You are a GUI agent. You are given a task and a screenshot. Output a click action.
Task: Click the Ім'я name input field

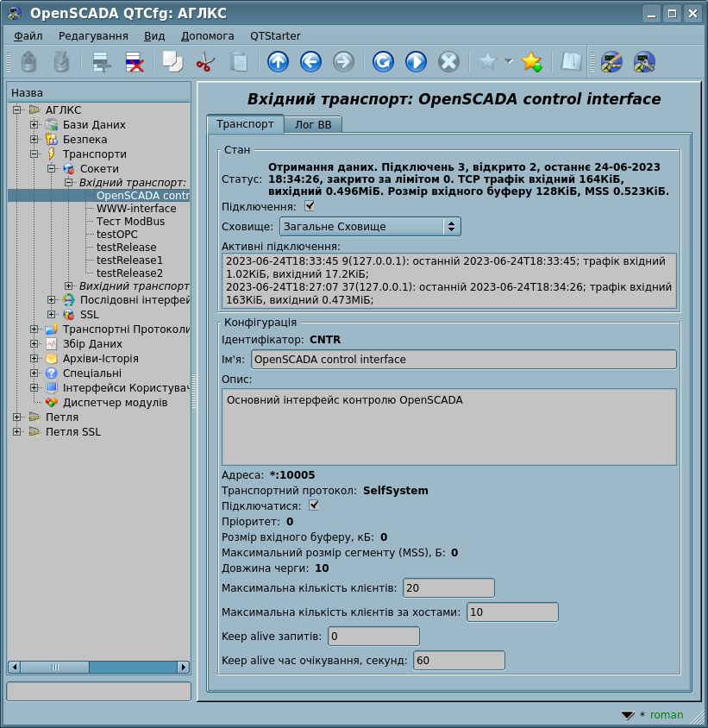(x=463, y=360)
